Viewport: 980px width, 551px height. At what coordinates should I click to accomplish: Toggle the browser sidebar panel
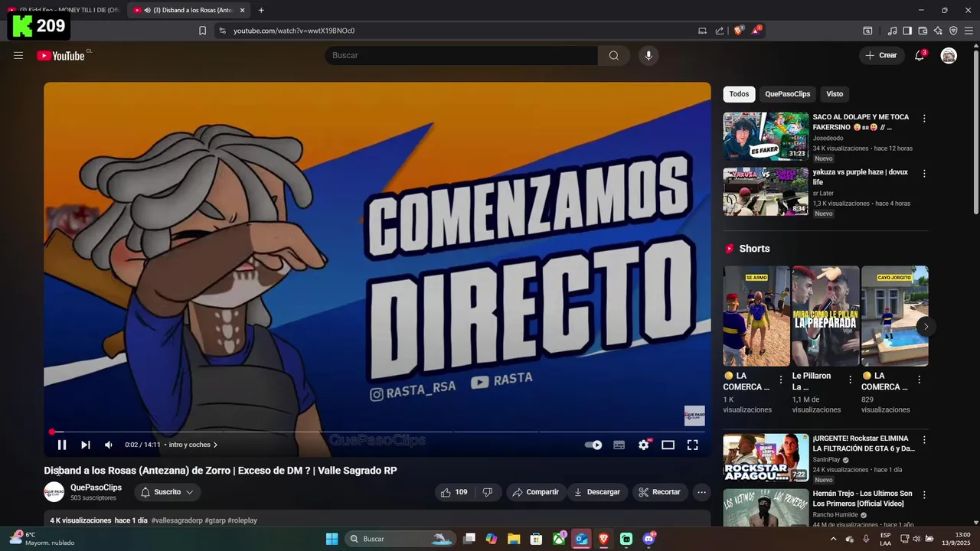(x=907, y=31)
